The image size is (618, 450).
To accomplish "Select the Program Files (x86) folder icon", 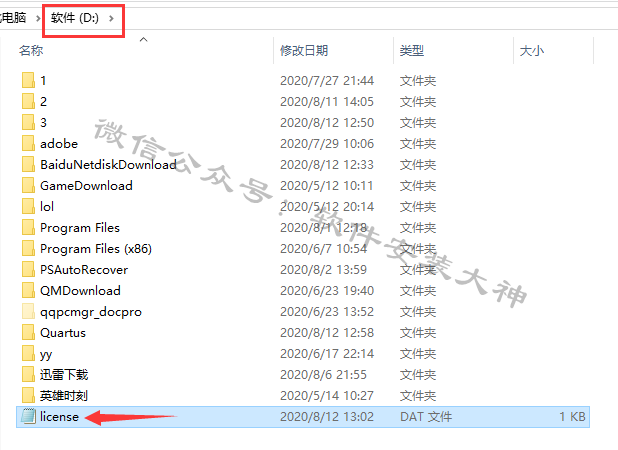I will pos(28,248).
